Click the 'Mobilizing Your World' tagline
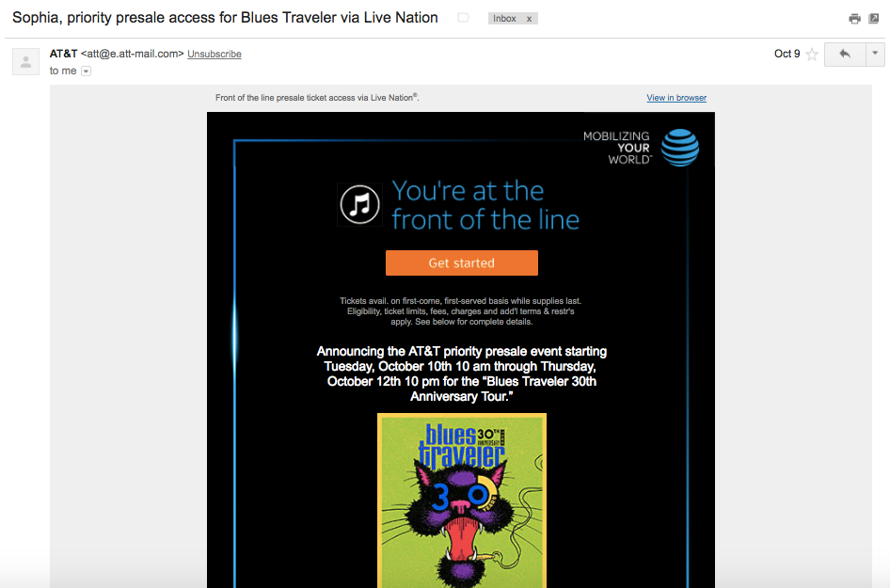The width and height of the screenshot is (890, 588). pyautogui.click(x=617, y=148)
